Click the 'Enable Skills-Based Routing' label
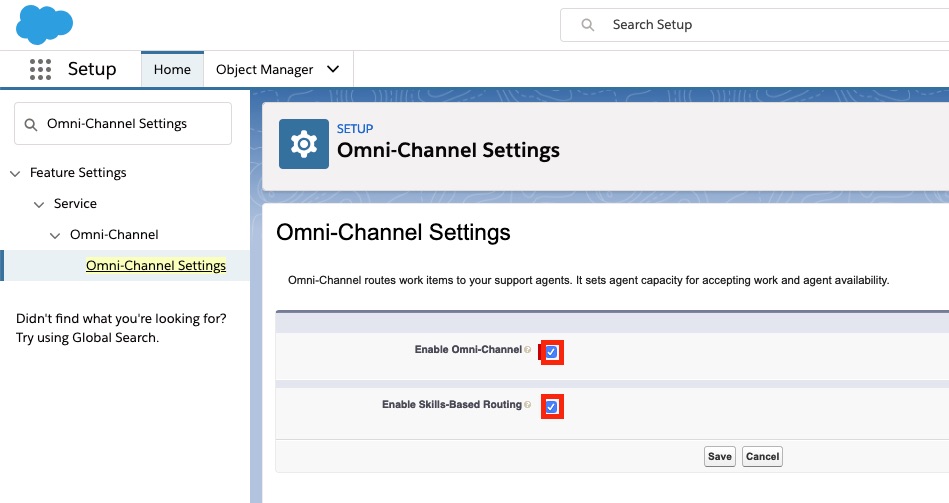The width and height of the screenshot is (949, 503). tap(452, 404)
